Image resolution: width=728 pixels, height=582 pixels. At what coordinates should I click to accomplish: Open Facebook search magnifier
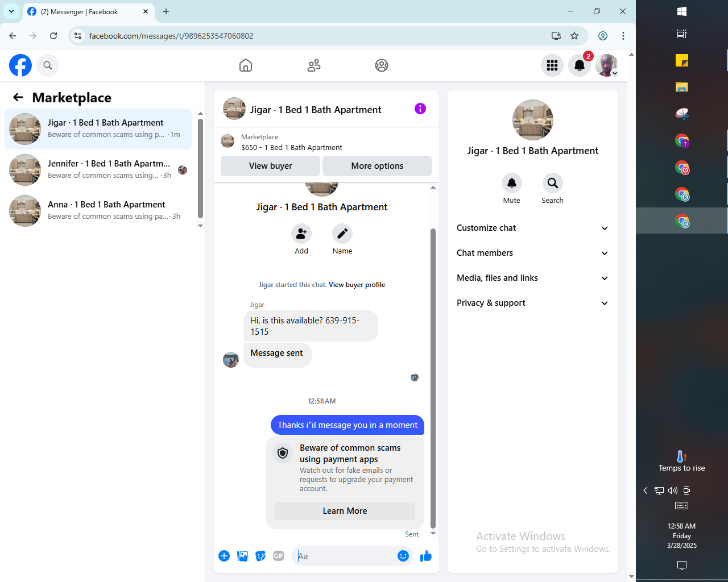(48, 65)
